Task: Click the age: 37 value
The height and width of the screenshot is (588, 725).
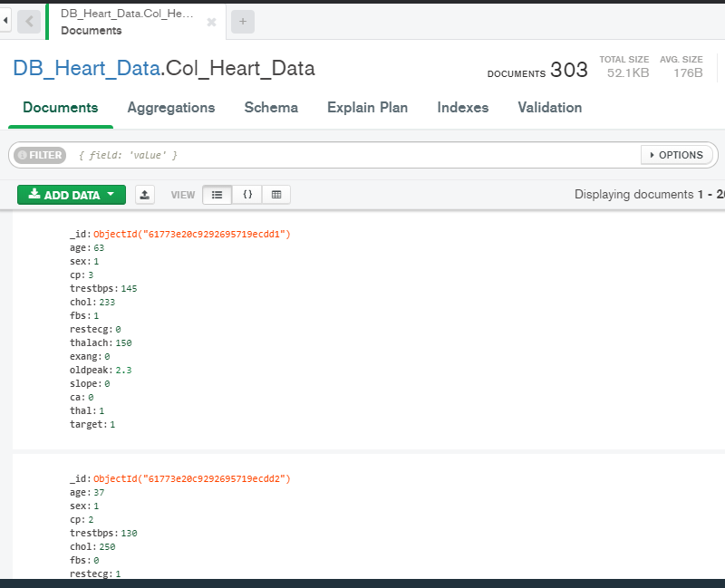Action: [x=99, y=492]
